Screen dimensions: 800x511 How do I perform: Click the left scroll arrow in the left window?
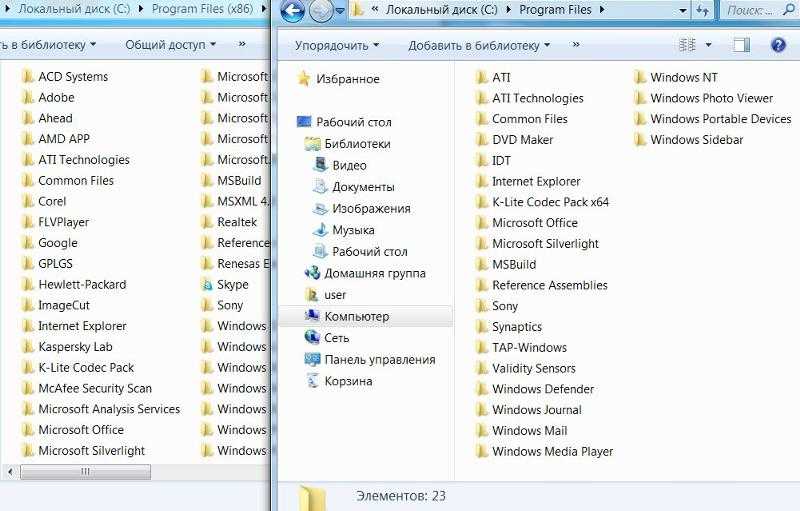[10, 472]
